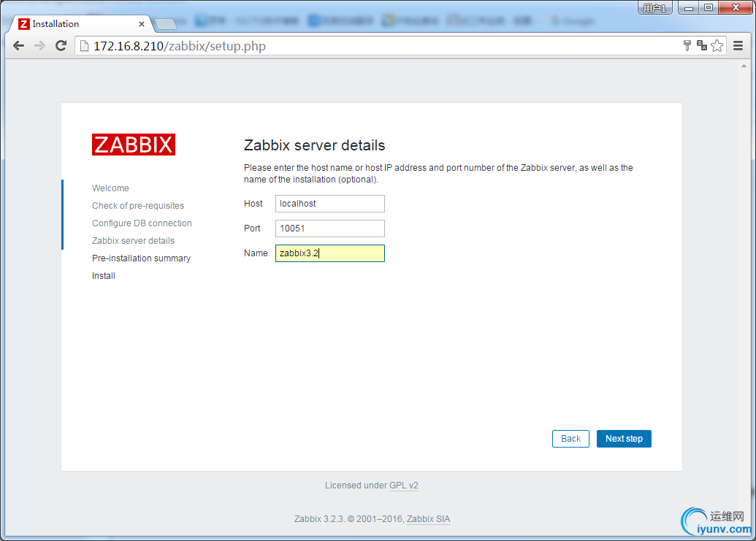Click the Port label
Image resolution: width=756 pixels, height=541 pixels.
252,229
